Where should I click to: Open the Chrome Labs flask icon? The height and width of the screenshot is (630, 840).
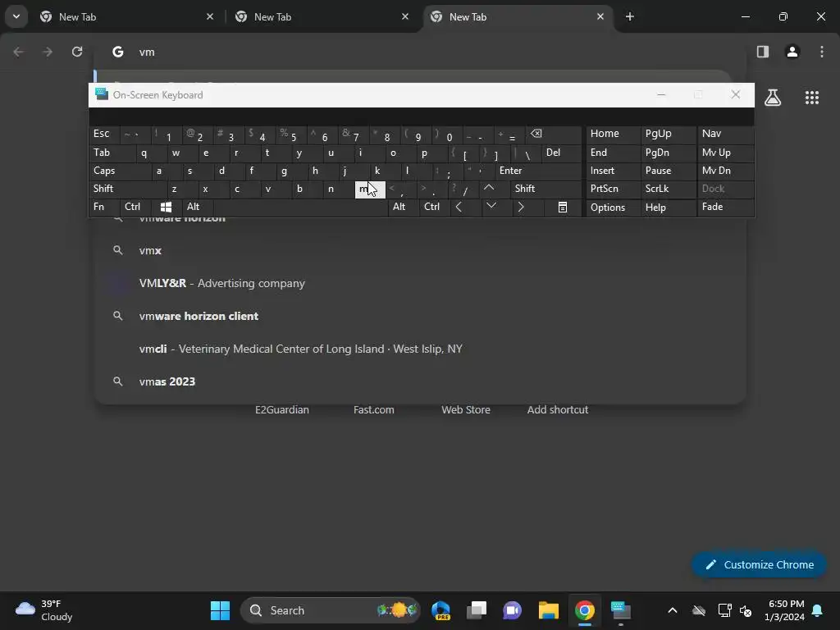(x=773, y=98)
